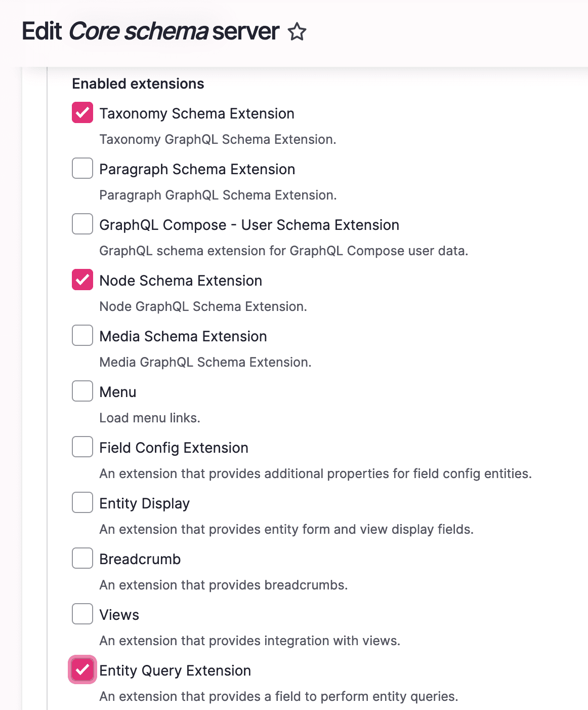
Task: Check GraphQL Compose User Schema Extension box
Action: tap(82, 224)
